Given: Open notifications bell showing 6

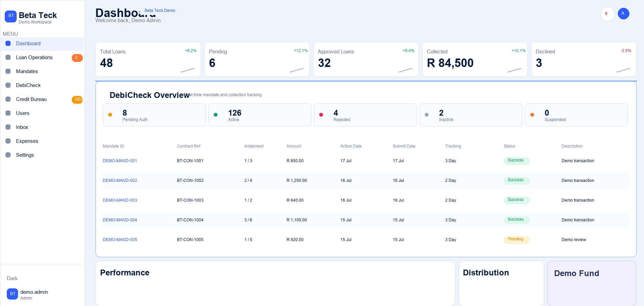Looking at the screenshot, I should coord(608,14).
